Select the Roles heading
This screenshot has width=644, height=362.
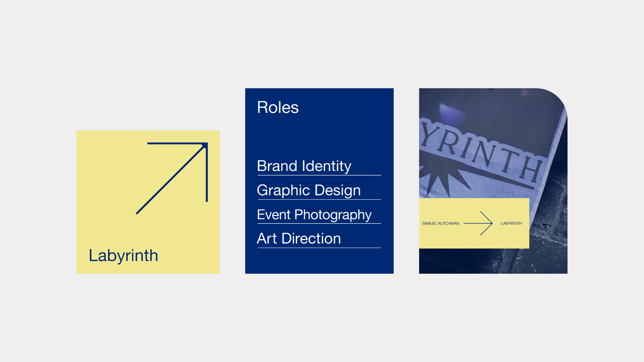pos(278,108)
